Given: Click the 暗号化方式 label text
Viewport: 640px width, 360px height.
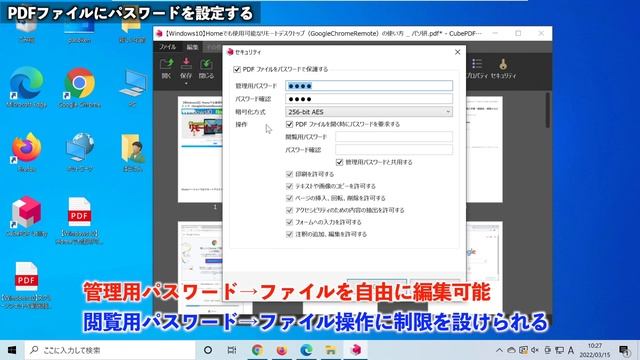Looking at the screenshot, I should point(250,112).
